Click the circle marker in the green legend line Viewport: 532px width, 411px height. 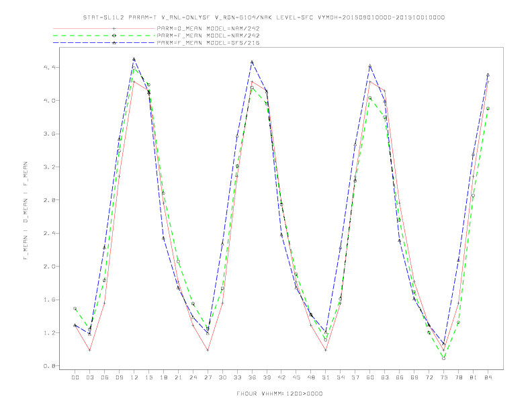114,36
